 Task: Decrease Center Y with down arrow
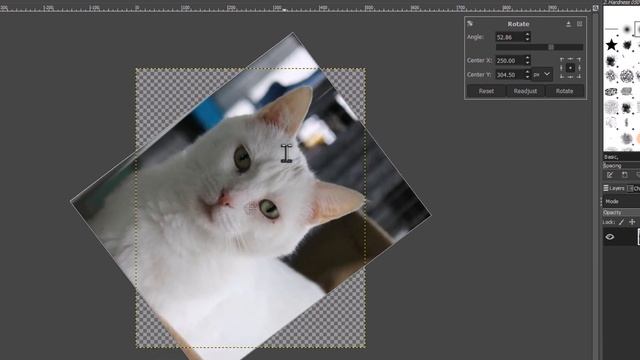click(x=527, y=78)
